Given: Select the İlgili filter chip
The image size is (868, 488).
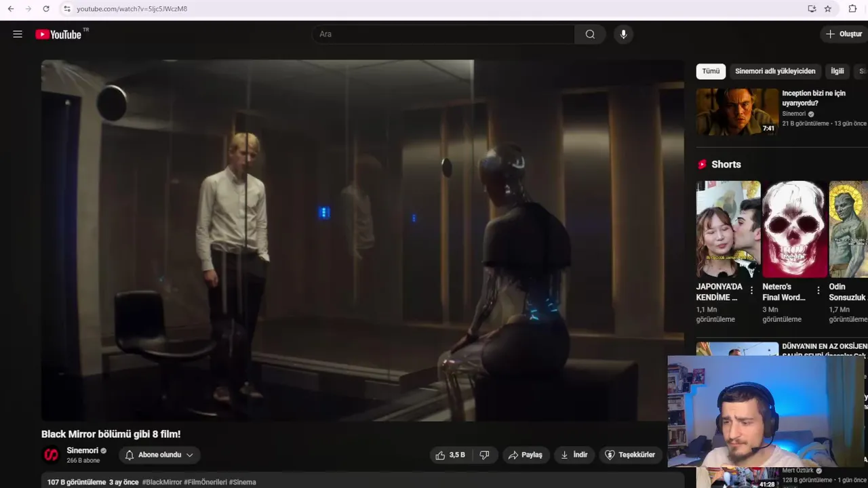Looking at the screenshot, I should (x=837, y=71).
